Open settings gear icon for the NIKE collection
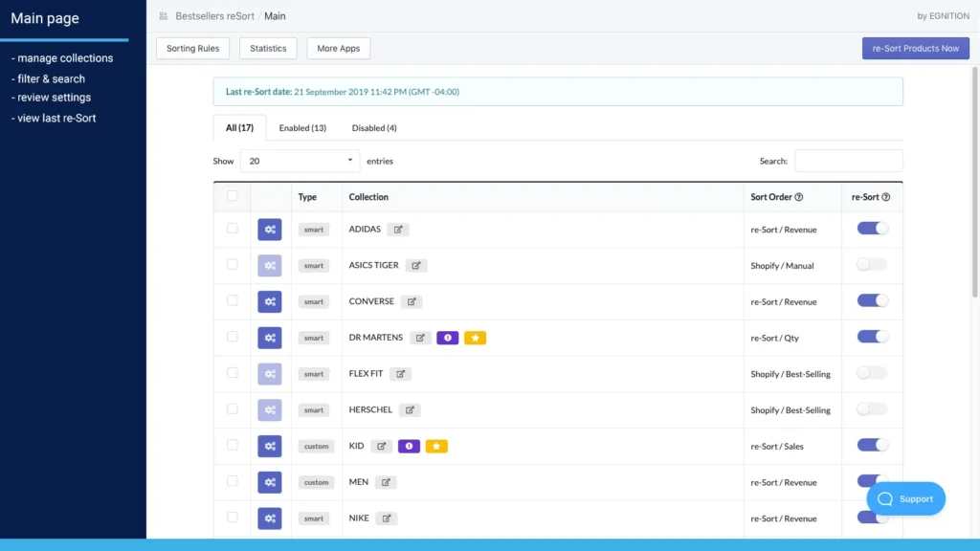Viewport: 980px width, 551px height. point(270,518)
